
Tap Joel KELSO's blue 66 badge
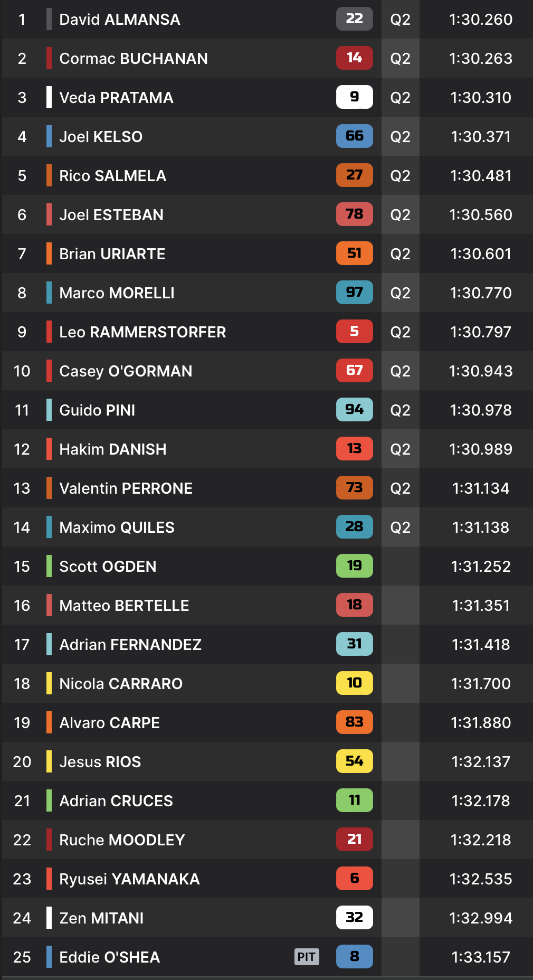click(x=354, y=136)
